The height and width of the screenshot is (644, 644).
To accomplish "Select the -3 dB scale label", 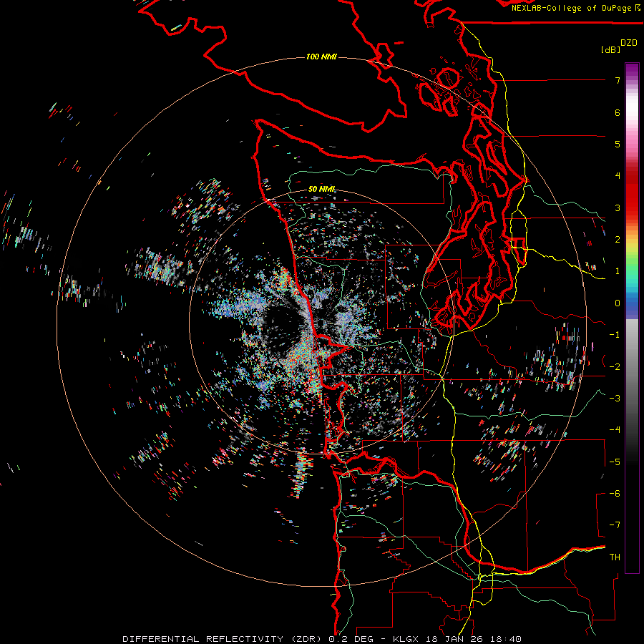I will click(x=615, y=399).
